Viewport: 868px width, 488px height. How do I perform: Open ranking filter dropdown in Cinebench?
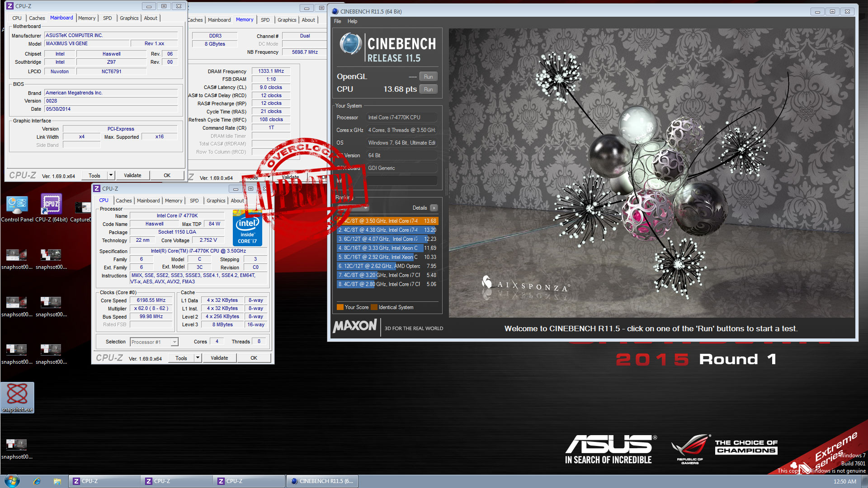point(353,208)
